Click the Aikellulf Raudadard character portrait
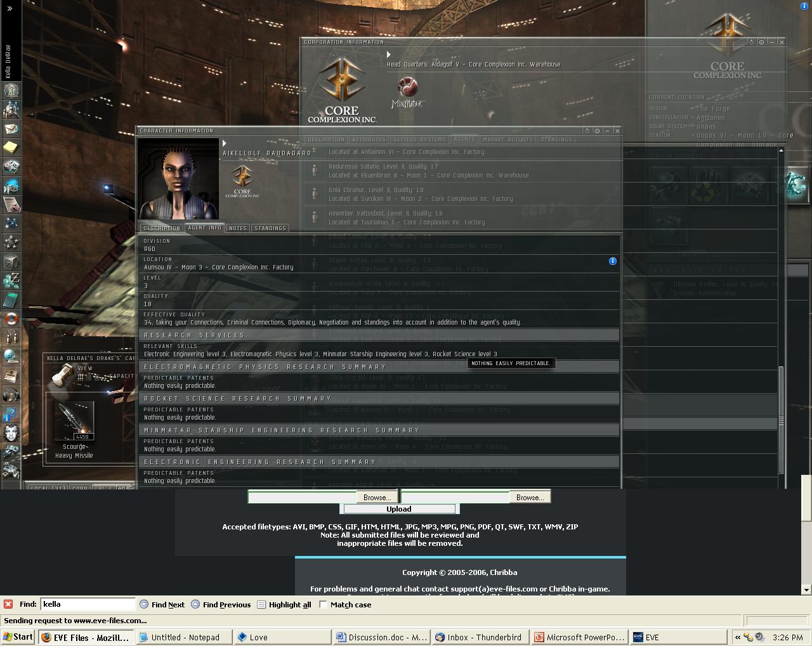The width and height of the screenshot is (812, 646). (178, 179)
